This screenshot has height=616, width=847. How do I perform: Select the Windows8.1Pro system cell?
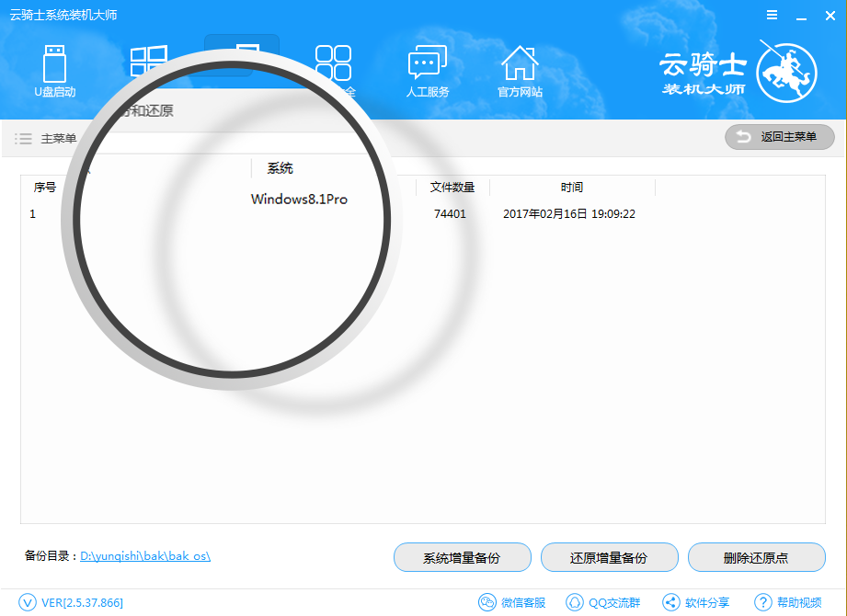click(299, 200)
